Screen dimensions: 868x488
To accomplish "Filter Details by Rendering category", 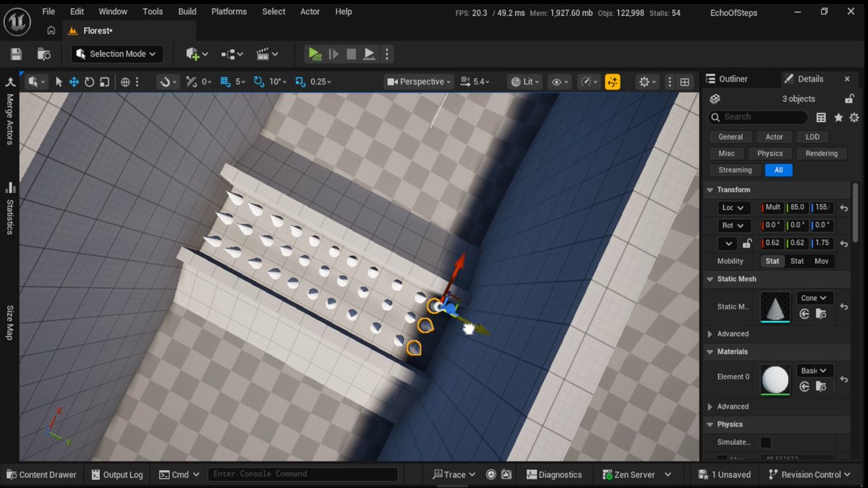I will coord(822,153).
